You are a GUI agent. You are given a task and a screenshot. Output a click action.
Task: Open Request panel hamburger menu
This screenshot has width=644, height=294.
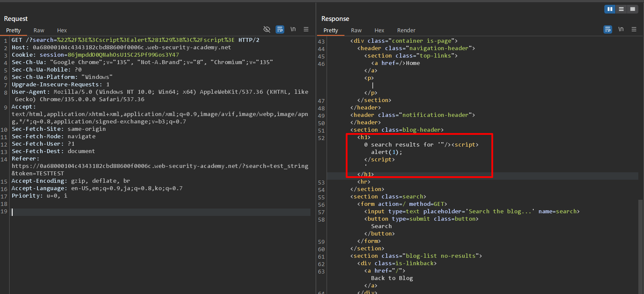point(306,29)
